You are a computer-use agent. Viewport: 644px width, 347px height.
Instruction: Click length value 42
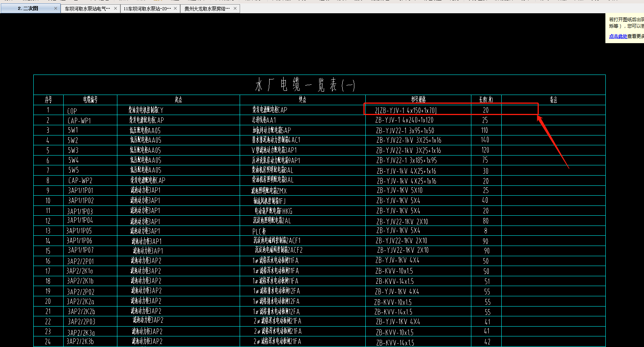[488, 342]
